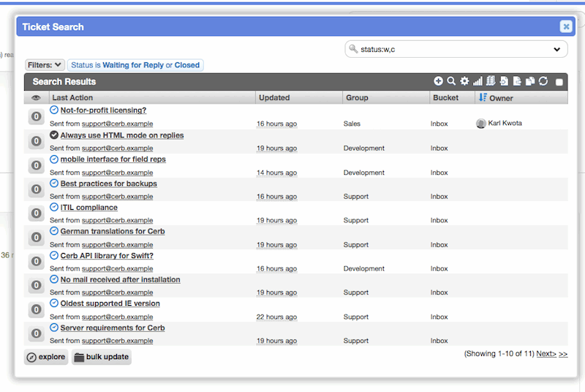
Task: Open the quick search magnifier in Search Results
Action: click(451, 81)
